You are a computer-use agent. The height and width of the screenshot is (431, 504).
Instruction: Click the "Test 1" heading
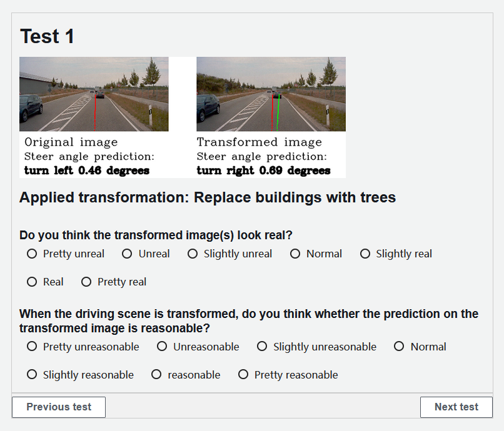(47, 36)
